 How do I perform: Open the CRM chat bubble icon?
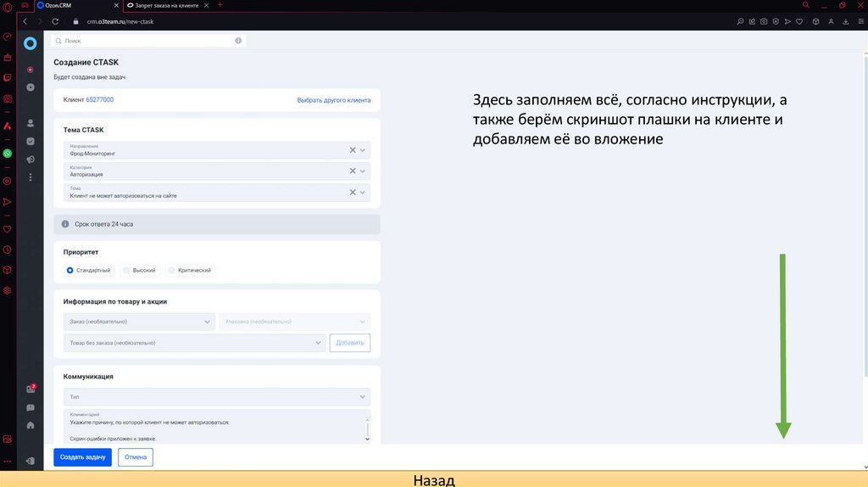(x=31, y=408)
